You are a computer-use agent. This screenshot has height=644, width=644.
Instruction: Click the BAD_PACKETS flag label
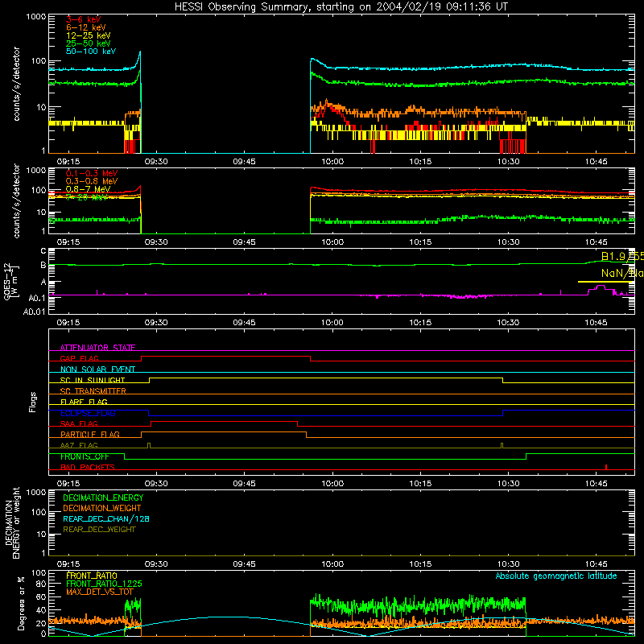[x=88, y=467]
